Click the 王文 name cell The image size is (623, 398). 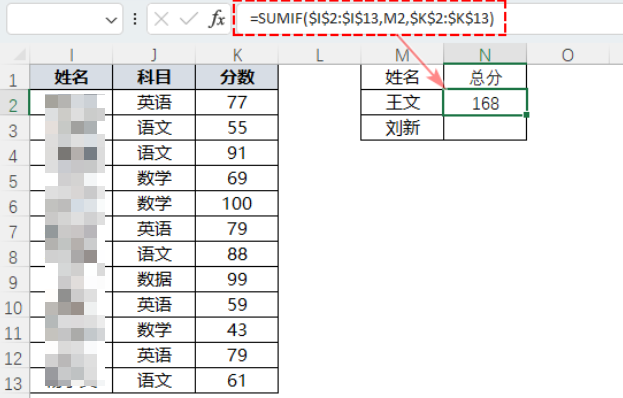coord(402,102)
